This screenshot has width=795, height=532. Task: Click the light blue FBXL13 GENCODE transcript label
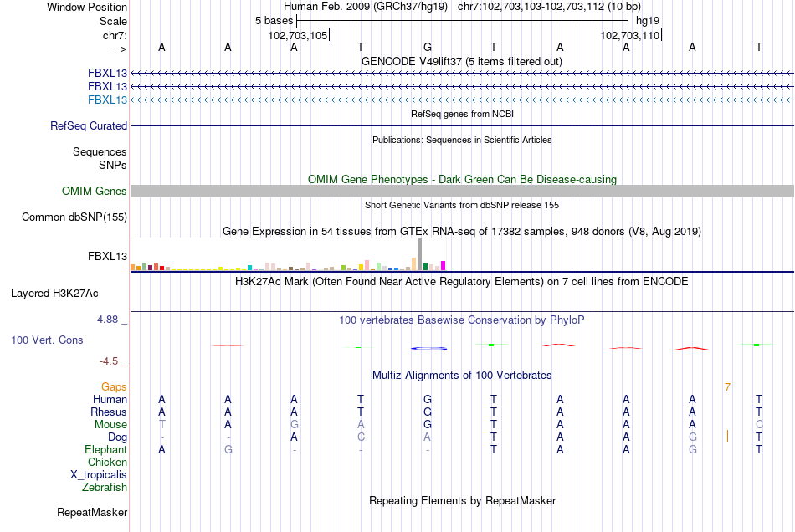click(x=107, y=100)
